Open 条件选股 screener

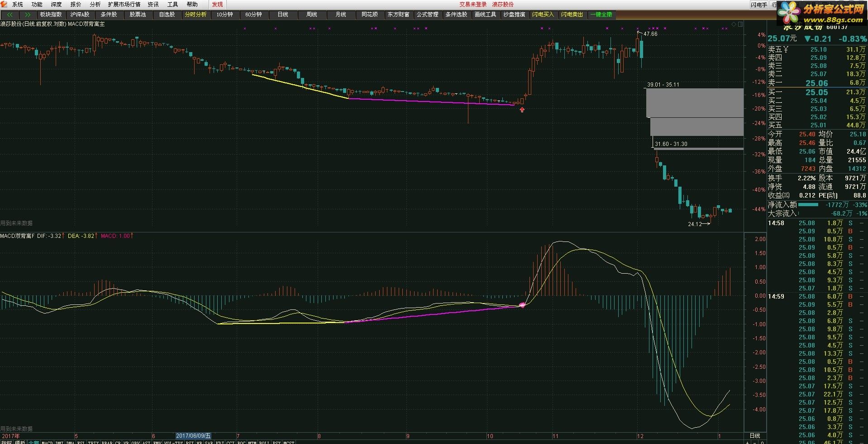click(x=456, y=14)
